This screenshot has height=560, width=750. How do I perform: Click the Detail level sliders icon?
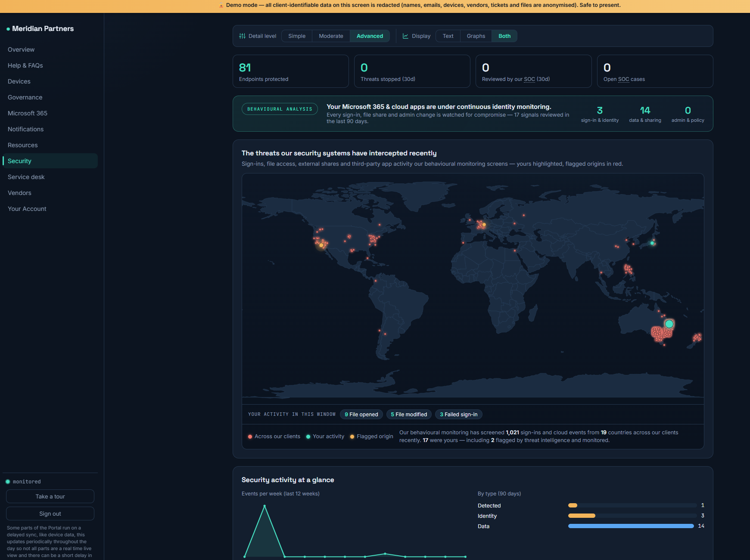(243, 36)
